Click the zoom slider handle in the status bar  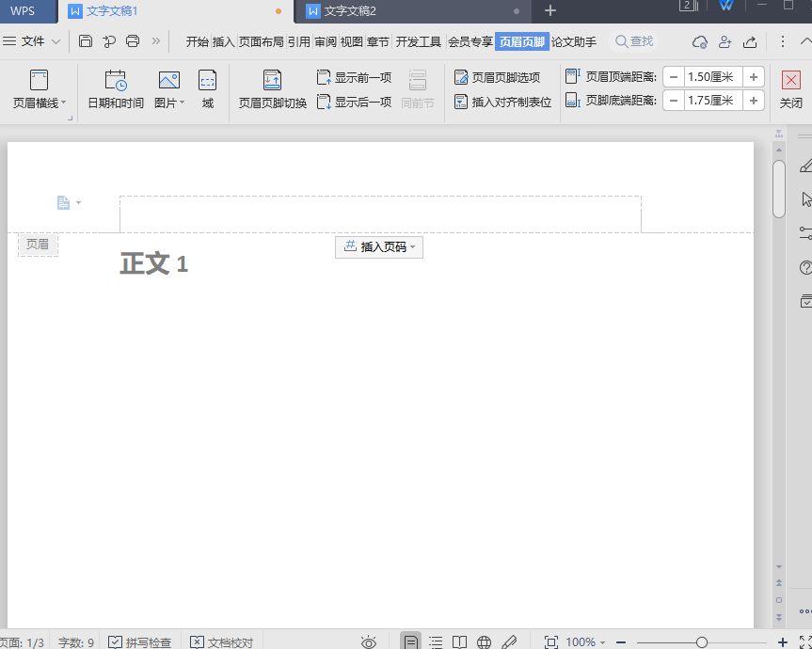pos(701,642)
